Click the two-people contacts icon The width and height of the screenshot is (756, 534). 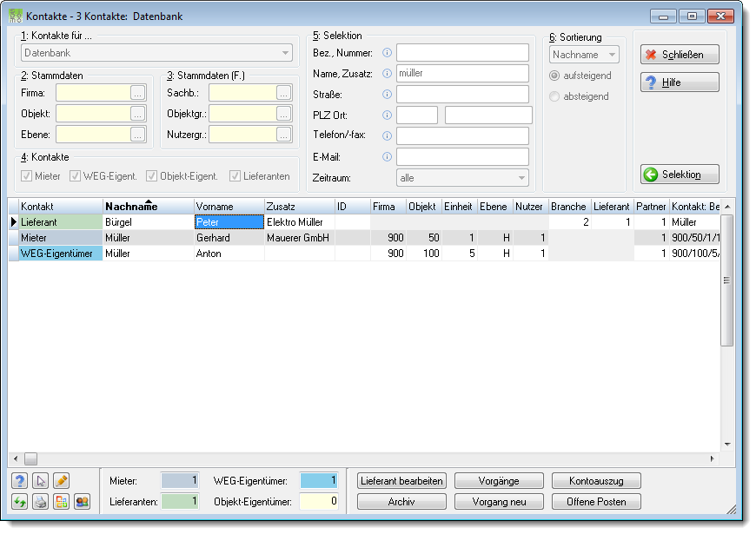coord(83,502)
